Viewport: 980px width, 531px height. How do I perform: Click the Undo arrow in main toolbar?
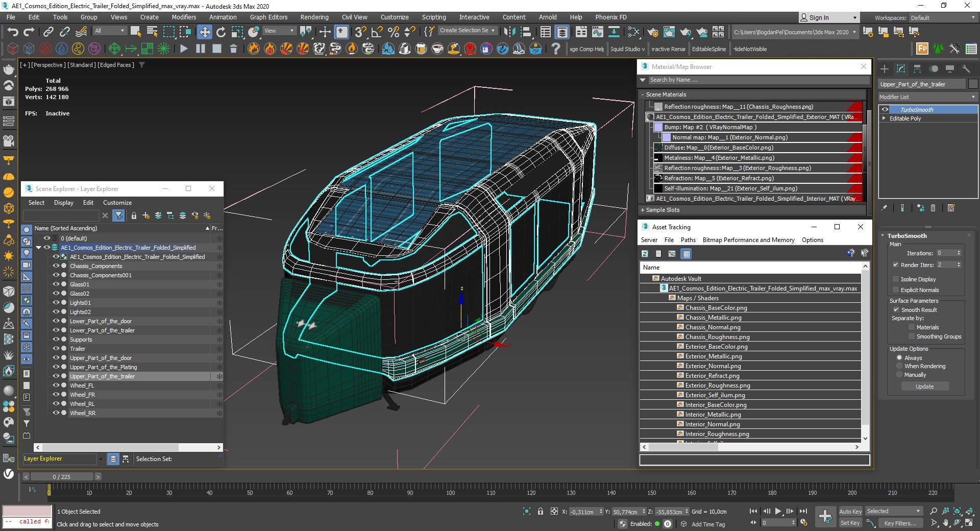coord(13,32)
